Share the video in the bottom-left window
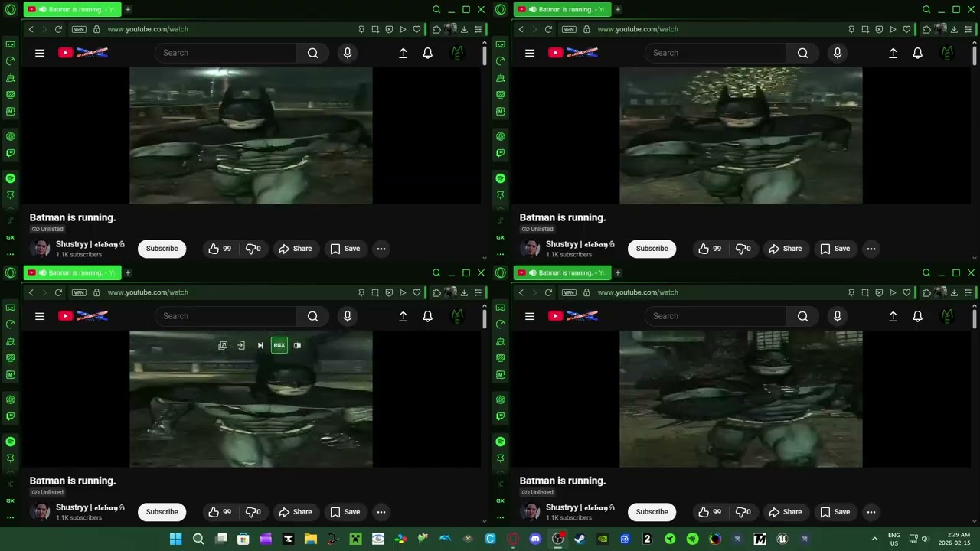The image size is (980, 551). tap(296, 512)
